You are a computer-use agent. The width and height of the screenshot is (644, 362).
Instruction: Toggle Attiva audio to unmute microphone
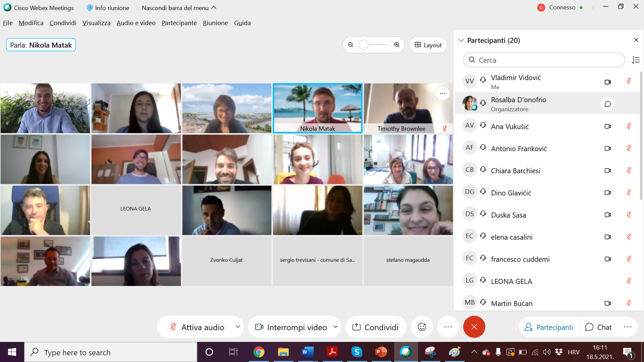pos(197,327)
